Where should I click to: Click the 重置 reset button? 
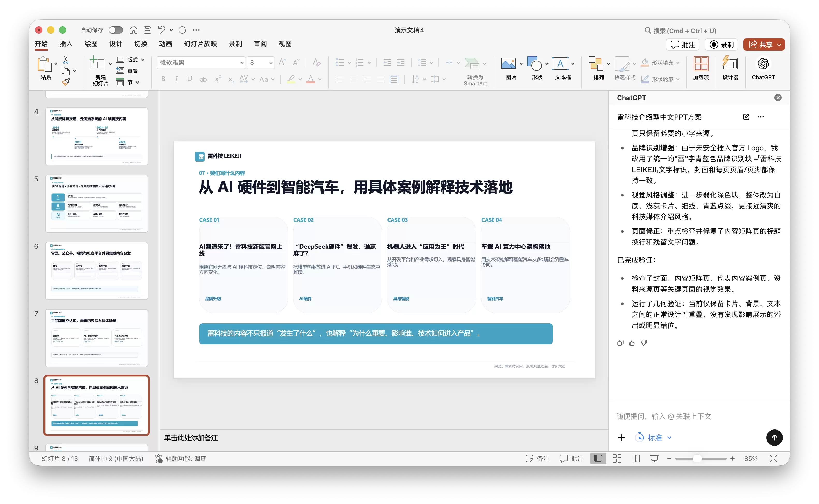click(127, 71)
